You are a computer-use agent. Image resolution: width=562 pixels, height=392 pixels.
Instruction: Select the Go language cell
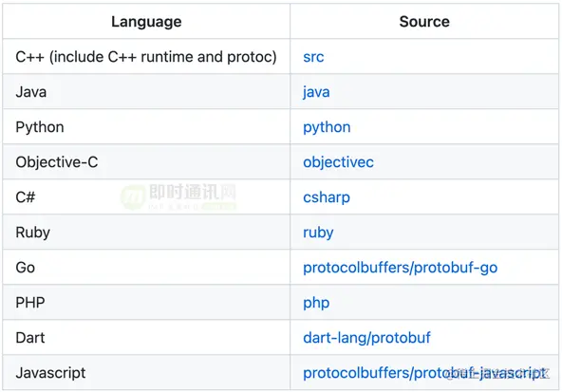tap(146, 268)
